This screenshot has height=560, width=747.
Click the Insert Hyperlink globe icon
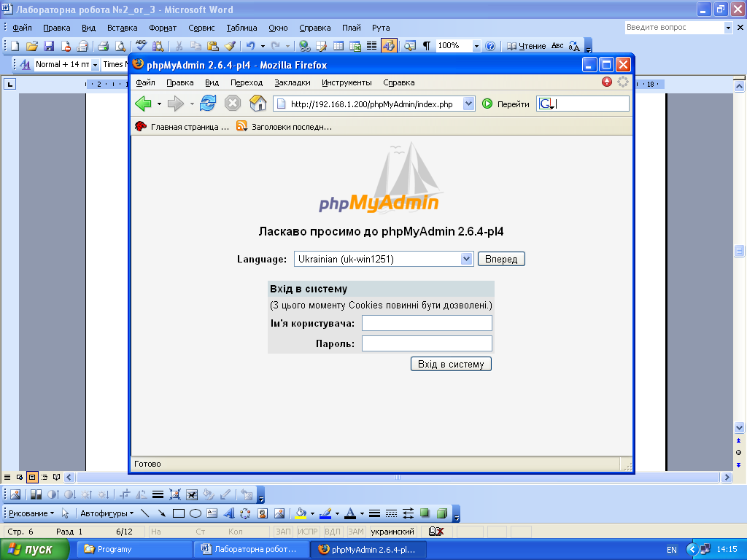click(x=304, y=46)
